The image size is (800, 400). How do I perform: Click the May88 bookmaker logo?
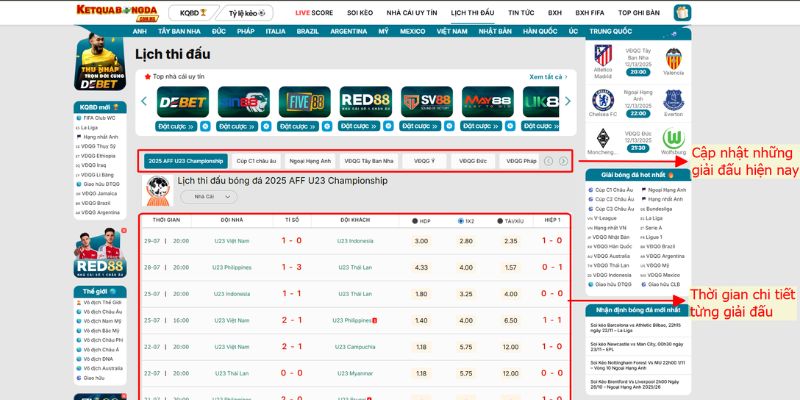pyautogui.click(x=486, y=102)
